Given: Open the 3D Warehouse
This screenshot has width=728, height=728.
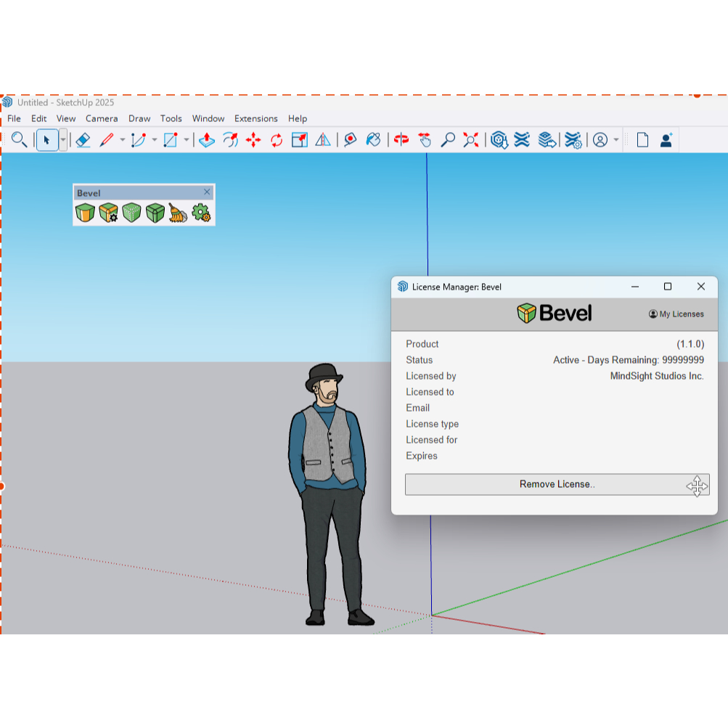Looking at the screenshot, I should click(499, 140).
